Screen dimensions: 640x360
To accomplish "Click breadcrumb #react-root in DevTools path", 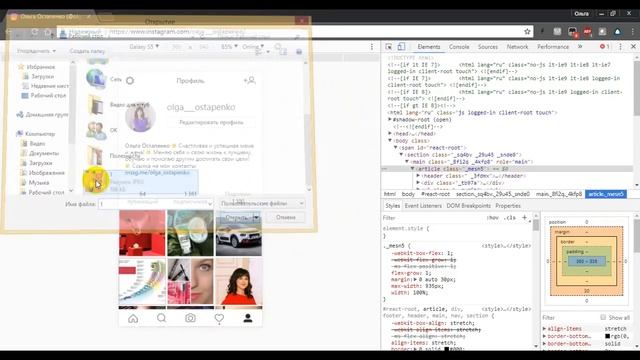I will point(435,194).
